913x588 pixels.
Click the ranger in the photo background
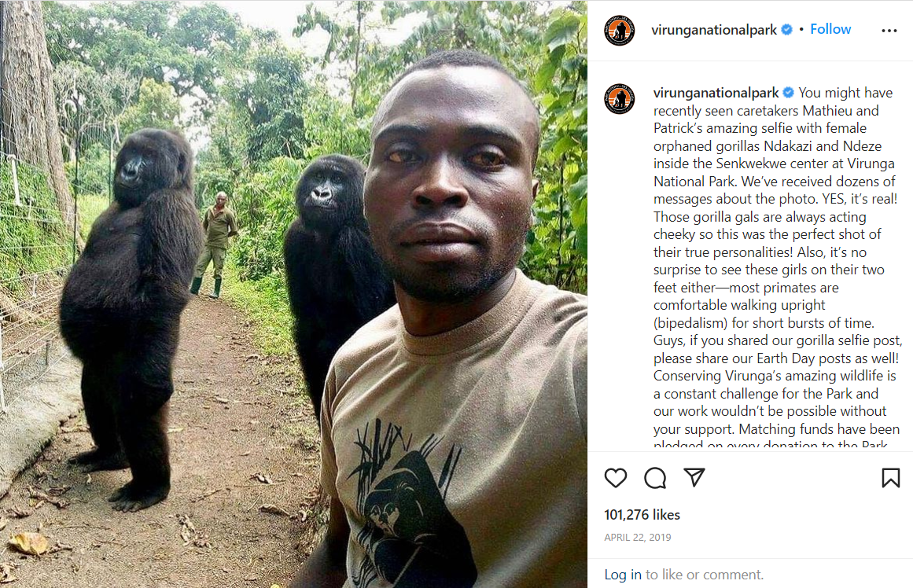click(x=215, y=244)
